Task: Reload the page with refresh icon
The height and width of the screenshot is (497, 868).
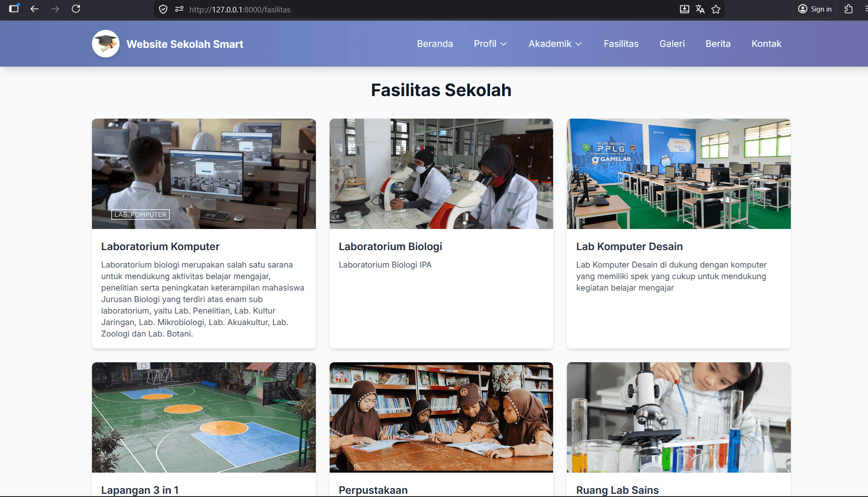Action: point(76,9)
